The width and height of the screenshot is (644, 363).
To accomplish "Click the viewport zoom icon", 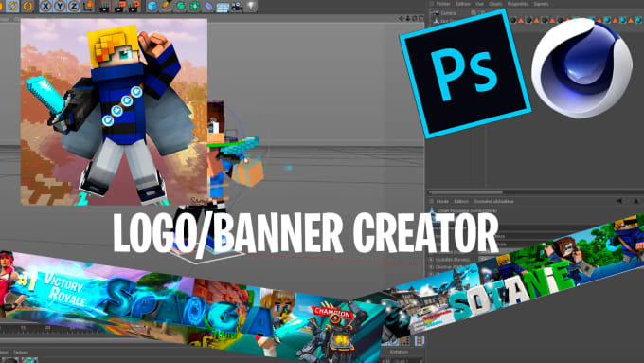I will tap(408, 19).
